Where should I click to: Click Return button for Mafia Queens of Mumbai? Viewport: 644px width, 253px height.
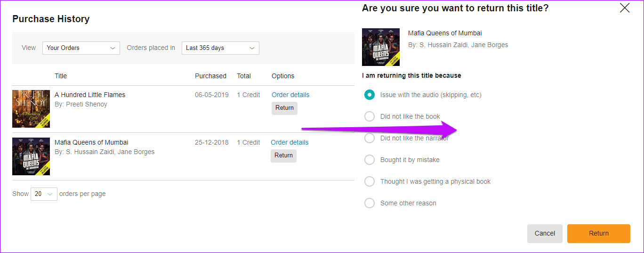coord(283,155)
